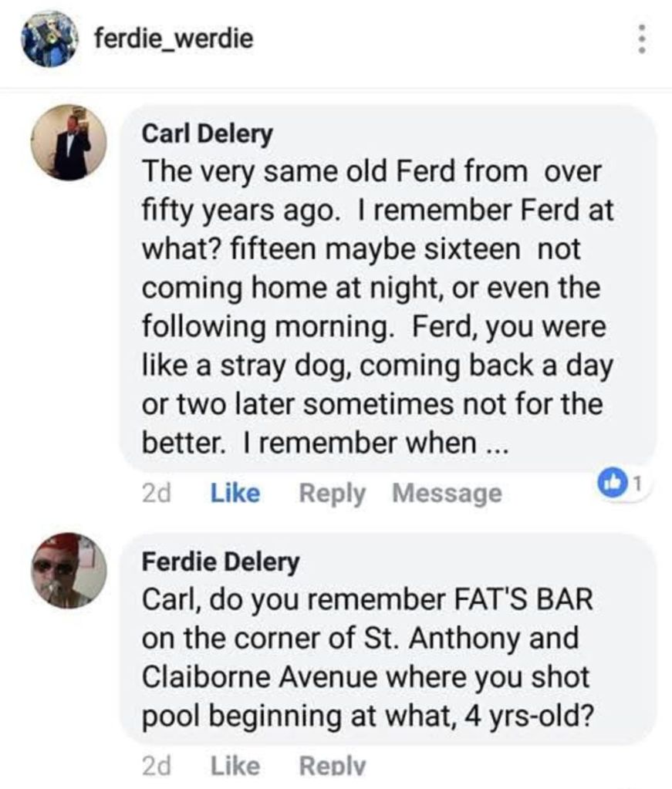Open the ferdie_werdie username link
This screenshot has width=672, height=789.
(173, 37)
